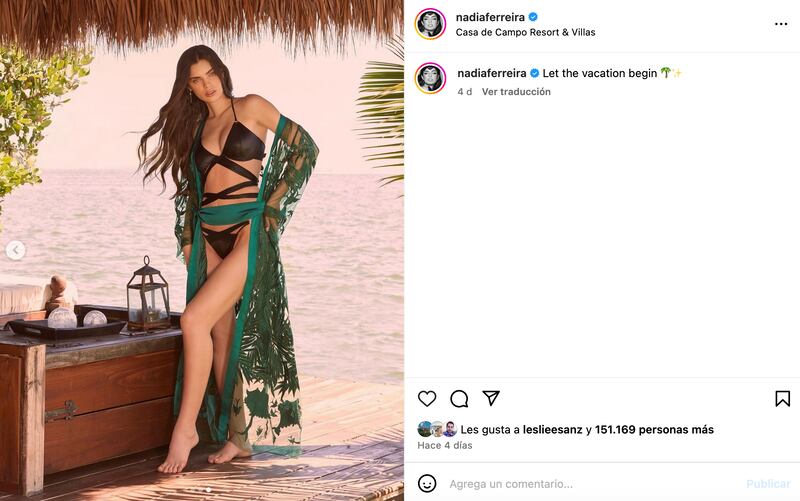
Task: Click the Publicar button
Action: (768, 484)
